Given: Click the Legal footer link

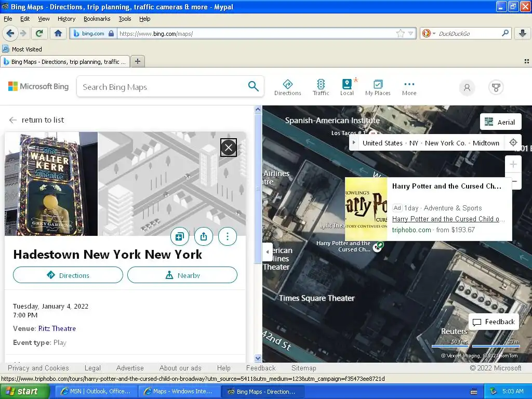Looking at the screenshot, I should click(x=92, y=368).
